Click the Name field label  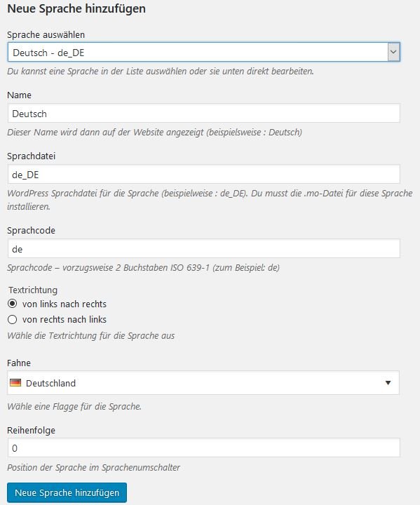20,95
